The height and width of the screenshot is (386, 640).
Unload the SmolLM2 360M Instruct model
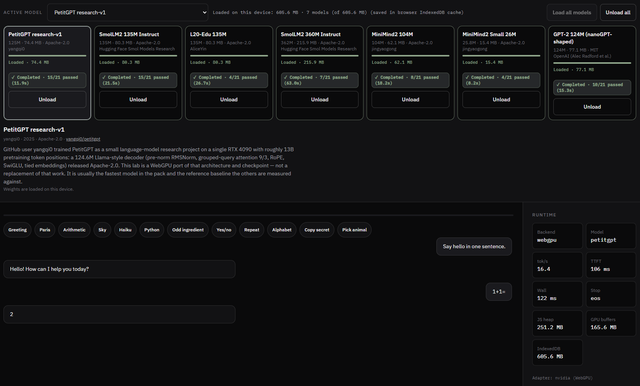tap(320, 100)
